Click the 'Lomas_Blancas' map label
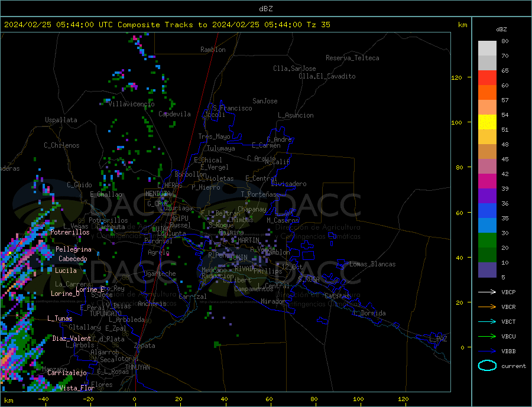532x407 pixels. coord(372,264)
